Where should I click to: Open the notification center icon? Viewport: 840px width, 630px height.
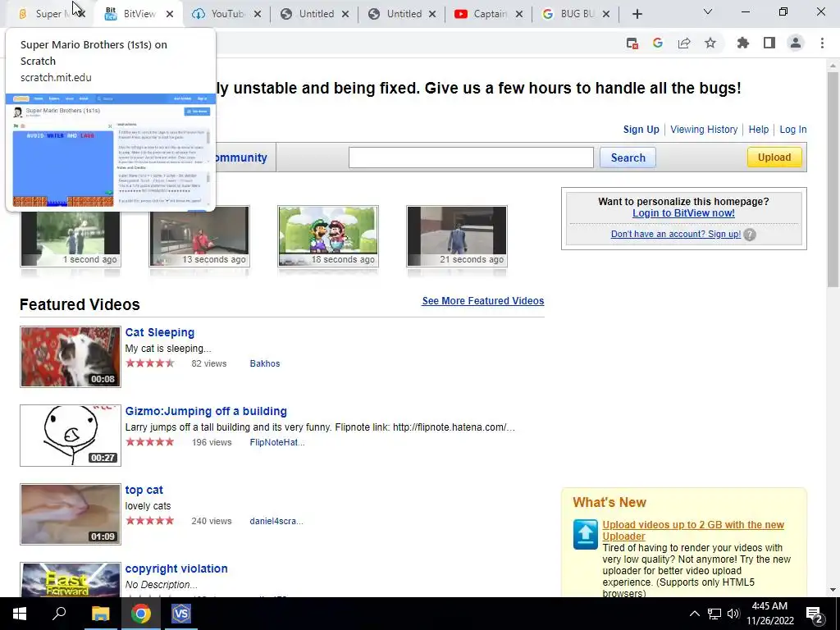(815, 614)
